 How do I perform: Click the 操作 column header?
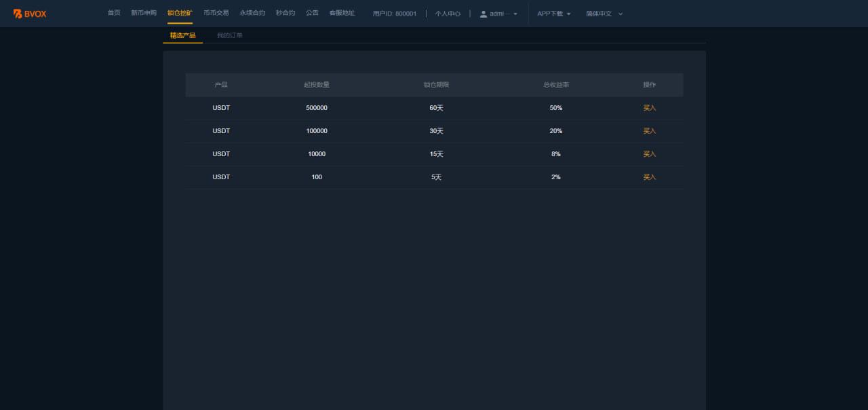[x=650, y=85]
